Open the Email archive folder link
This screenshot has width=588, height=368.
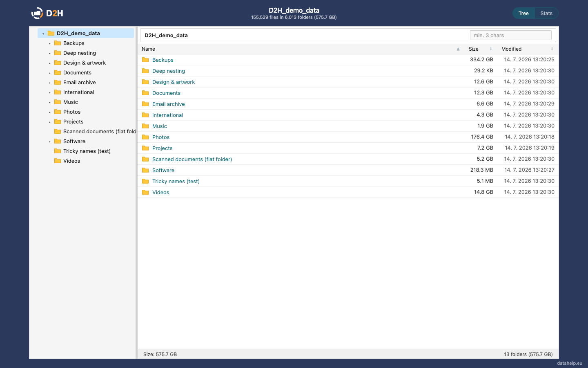click(169, 104)
